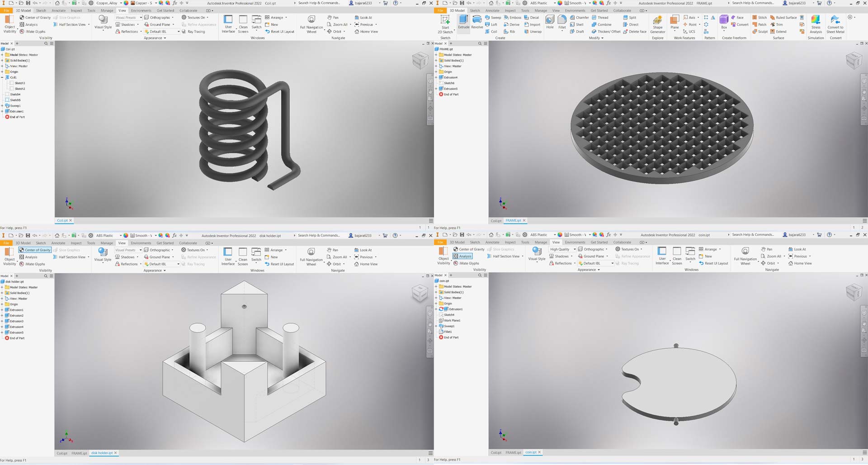Click the ViewCube in the Coil.ipt viewport
Image resolution: width=868 pixels, height=465 pixels.
(x=420, y=61)
